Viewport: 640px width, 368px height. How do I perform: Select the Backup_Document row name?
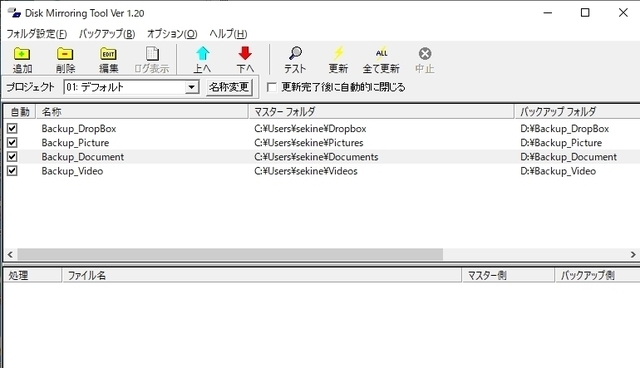82,157
